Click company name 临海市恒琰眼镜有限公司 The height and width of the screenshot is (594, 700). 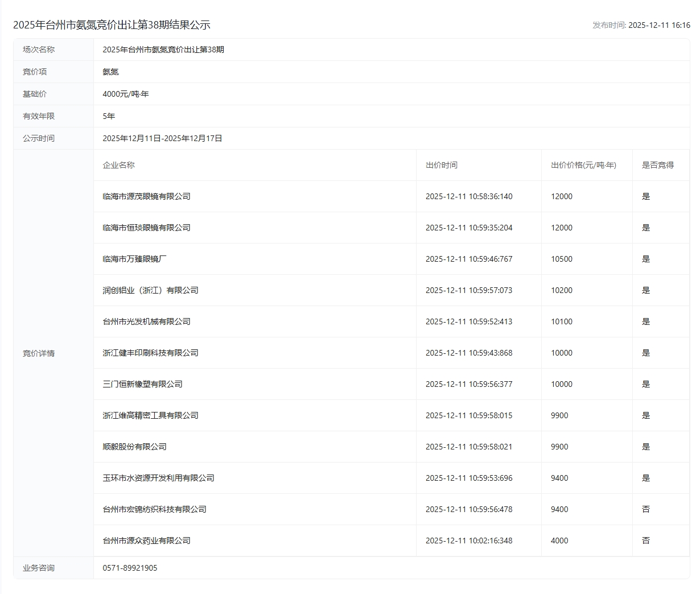pyautogui.click(x=146, y=228)
